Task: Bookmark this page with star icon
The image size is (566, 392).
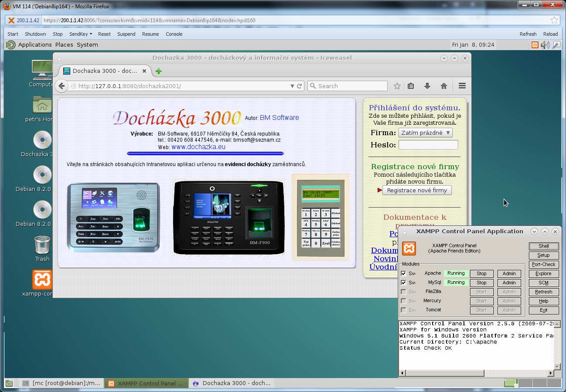Action: click(397, 86)
